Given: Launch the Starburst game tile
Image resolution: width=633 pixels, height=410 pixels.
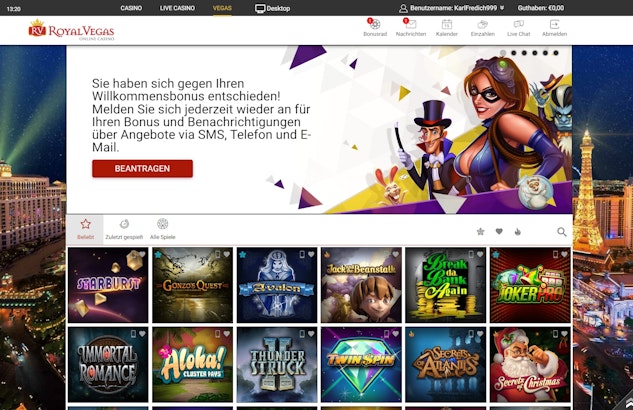Looking at the screenshot, I should (108, 285).
